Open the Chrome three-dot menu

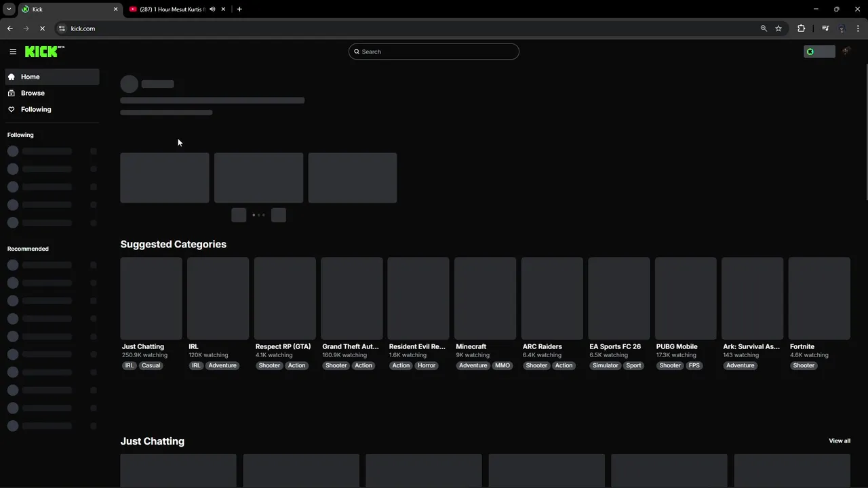tap(859, 28)
